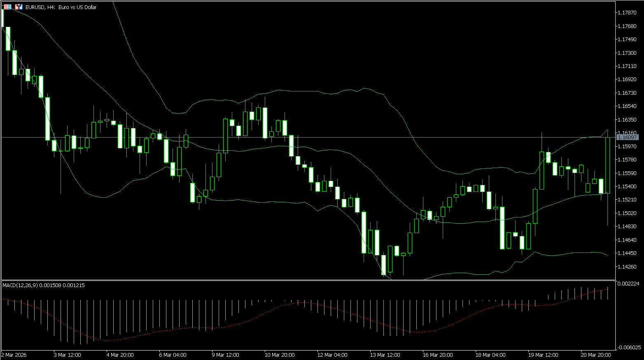Pick the 1.15590 price scale label

(x=627, y=173)
